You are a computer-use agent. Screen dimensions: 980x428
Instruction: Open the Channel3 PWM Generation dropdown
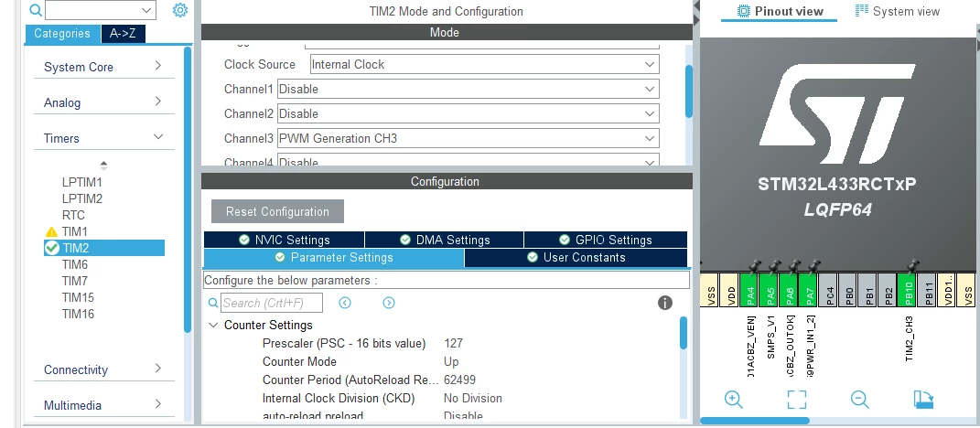(468, 138)
